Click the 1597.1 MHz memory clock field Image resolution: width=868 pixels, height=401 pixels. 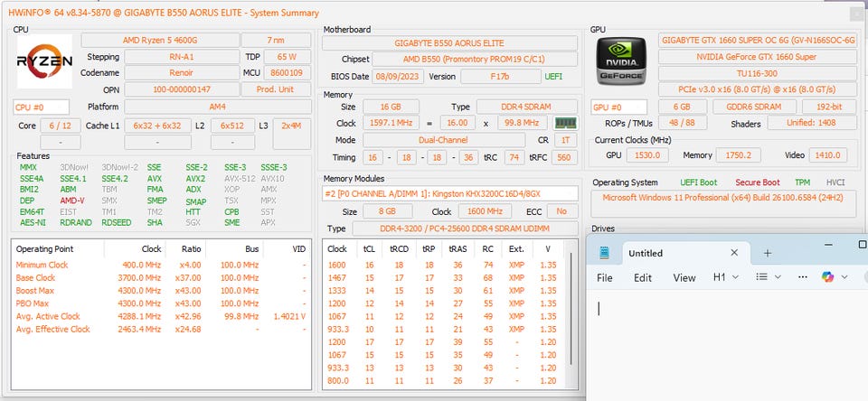click(x=391, y=123)
